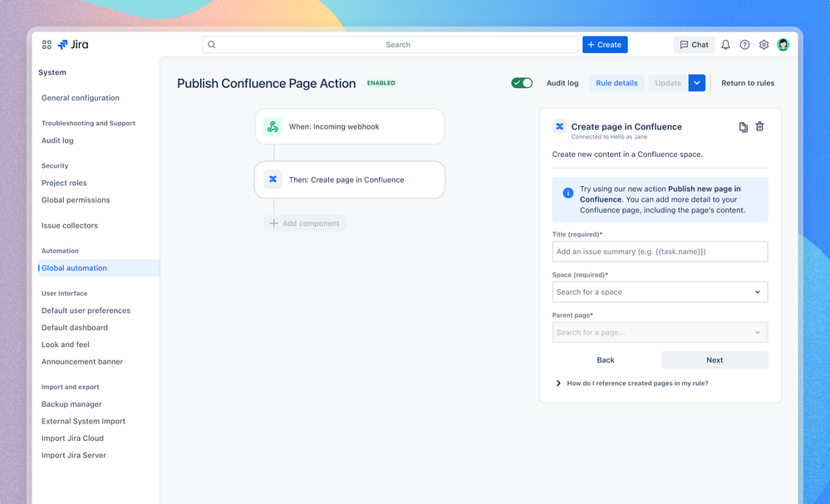Open the app switcher grid icon
Viewport: 830px width, 504px height.
pos(47,45)
